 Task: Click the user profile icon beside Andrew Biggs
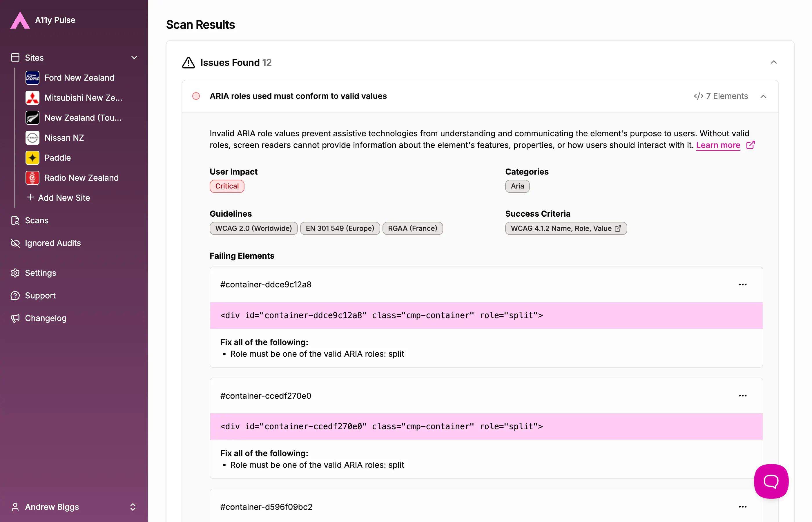(15, 507)
